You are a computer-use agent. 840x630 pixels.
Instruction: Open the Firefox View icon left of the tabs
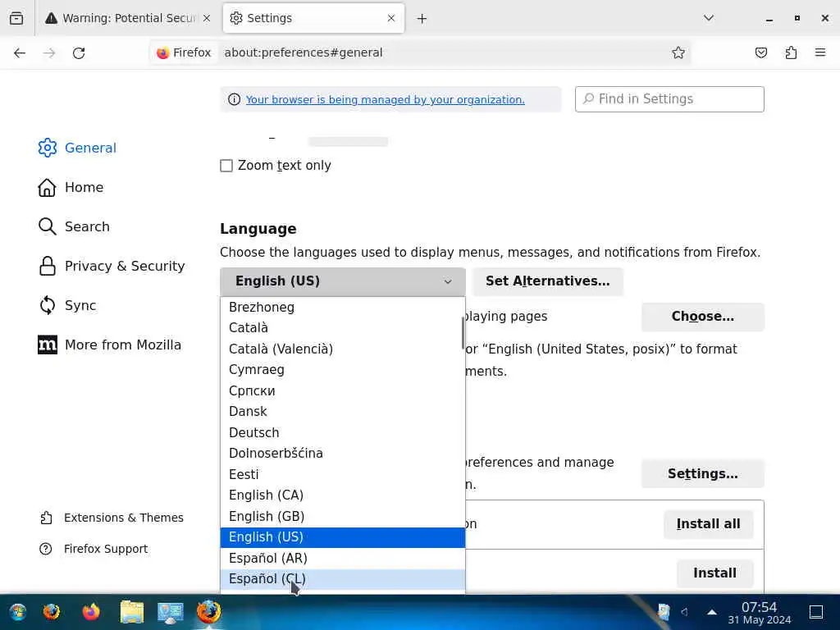tap(16, 18)
